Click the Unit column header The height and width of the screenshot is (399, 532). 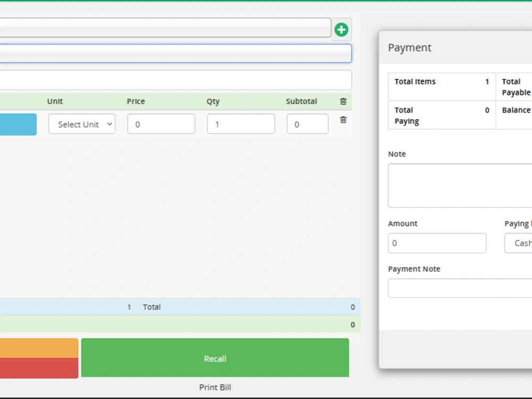[x=55, y=101]
